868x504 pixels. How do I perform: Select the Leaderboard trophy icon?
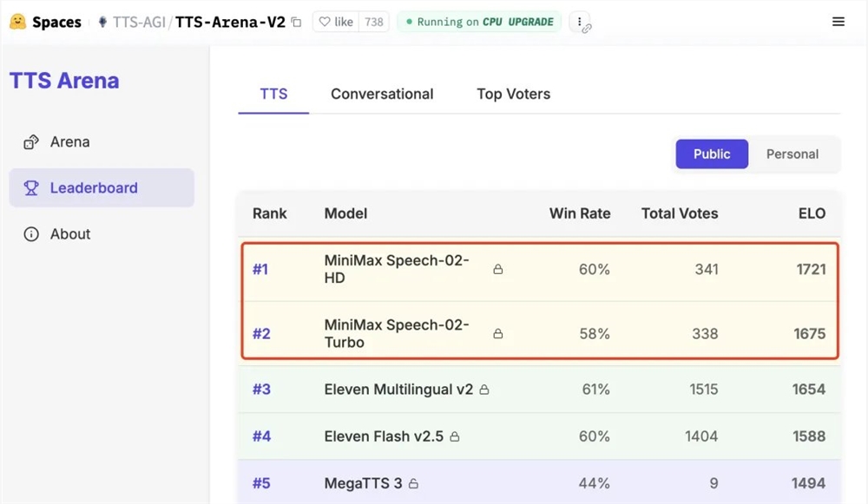click(x=31, y=188)
